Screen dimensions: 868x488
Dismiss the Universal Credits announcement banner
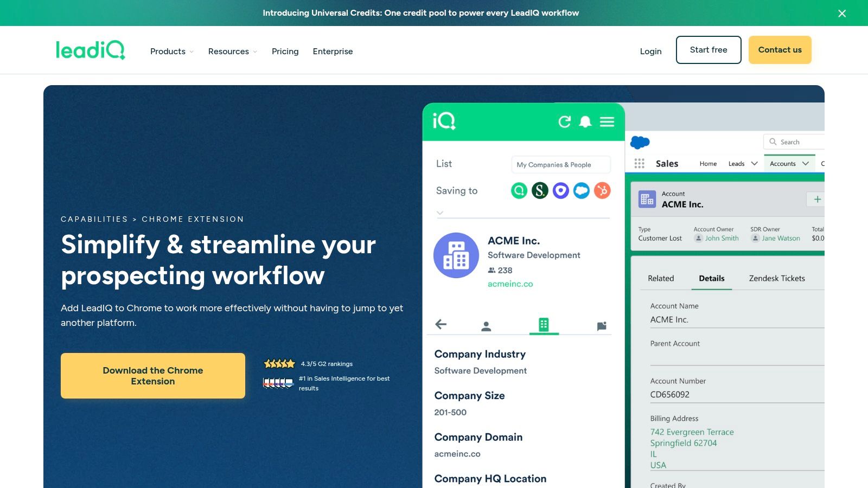click(841, 13)
